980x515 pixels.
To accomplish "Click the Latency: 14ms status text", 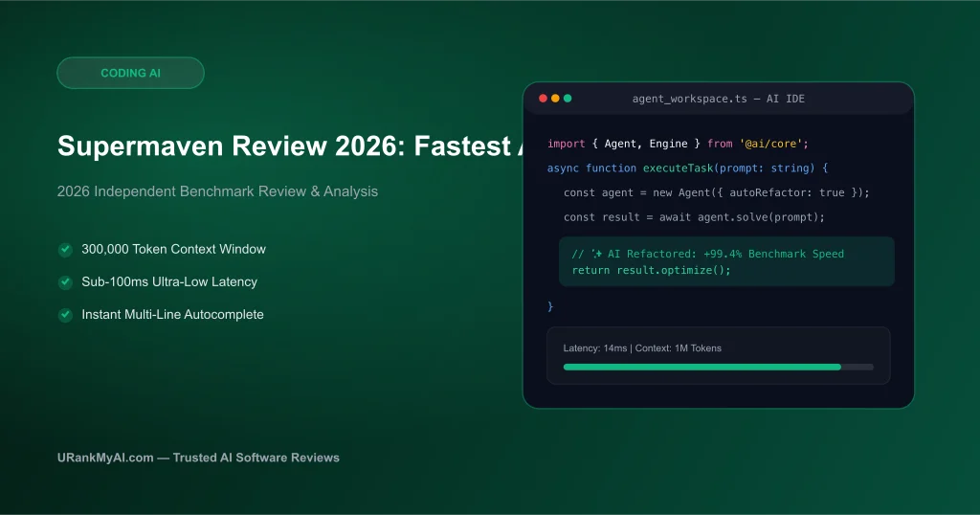I will click(642, 348).
